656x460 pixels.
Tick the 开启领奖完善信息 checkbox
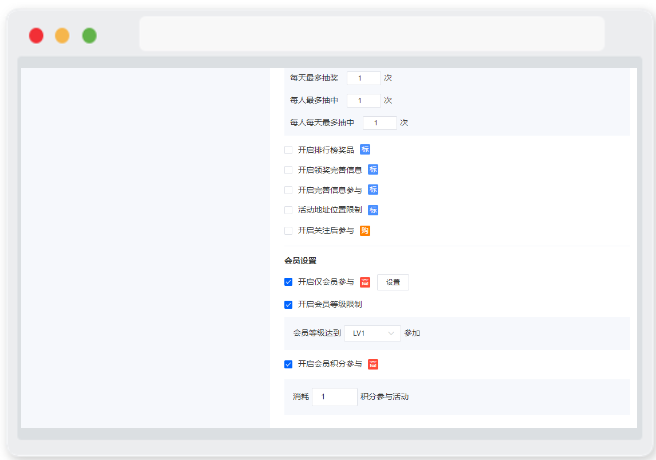(288, 170)
